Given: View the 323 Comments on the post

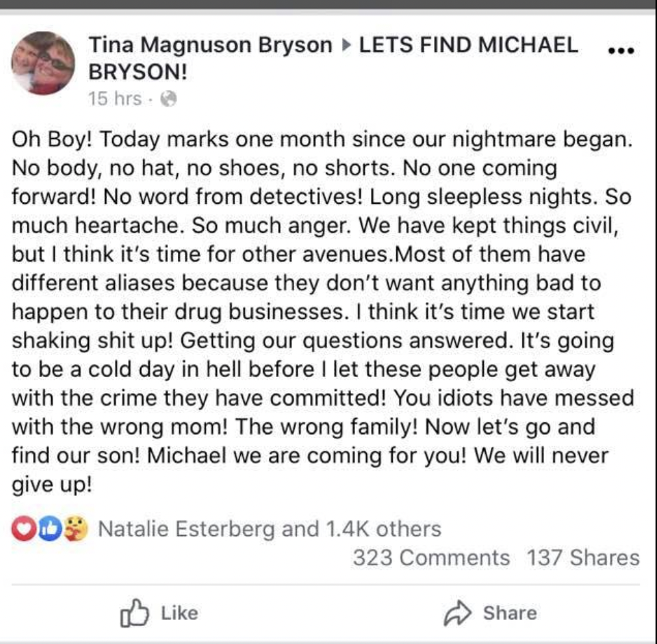Looking at the screenshot, I should click(431, 558).
